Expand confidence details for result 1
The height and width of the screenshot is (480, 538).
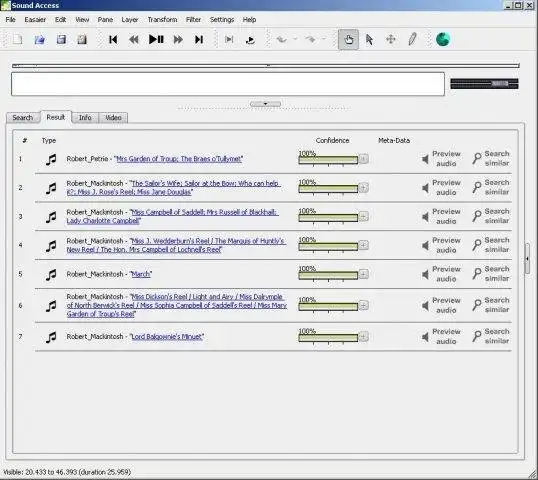point(363,159)
